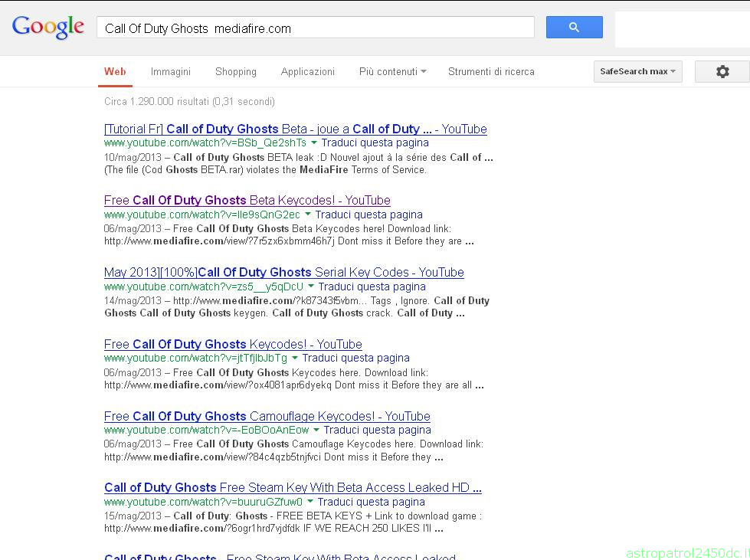Open the May 2013 Serial Key Codes result

284,273
